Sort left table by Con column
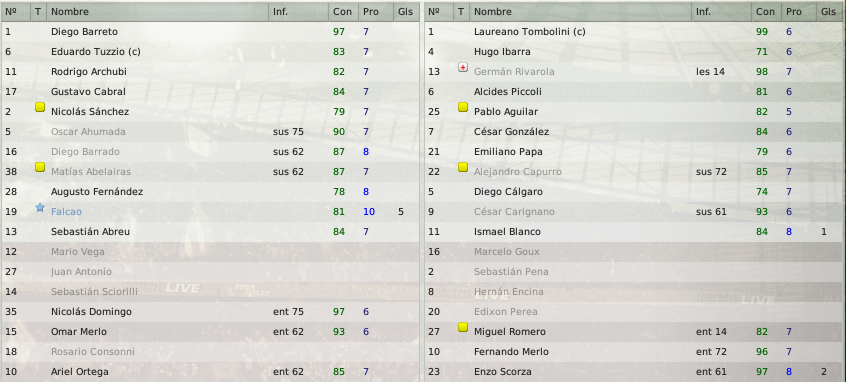 (x=343, y=11)
